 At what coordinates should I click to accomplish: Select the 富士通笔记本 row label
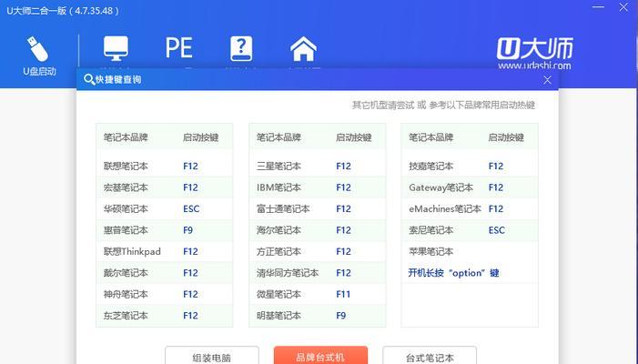(x=283, y=208)
